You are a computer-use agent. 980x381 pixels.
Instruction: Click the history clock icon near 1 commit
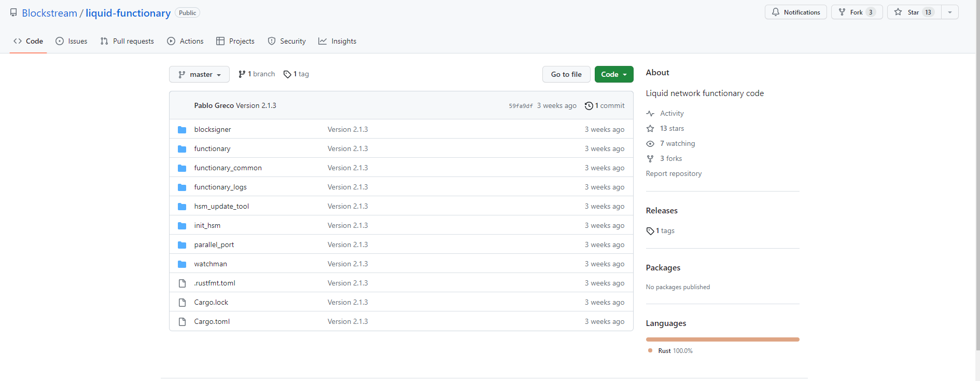pyautogui.click(x=589, y=106)
